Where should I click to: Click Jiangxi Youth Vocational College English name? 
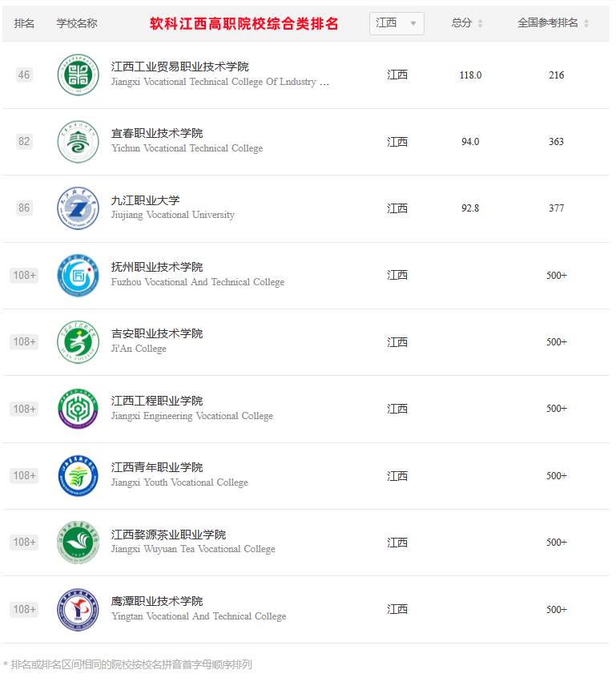point(179,482)
